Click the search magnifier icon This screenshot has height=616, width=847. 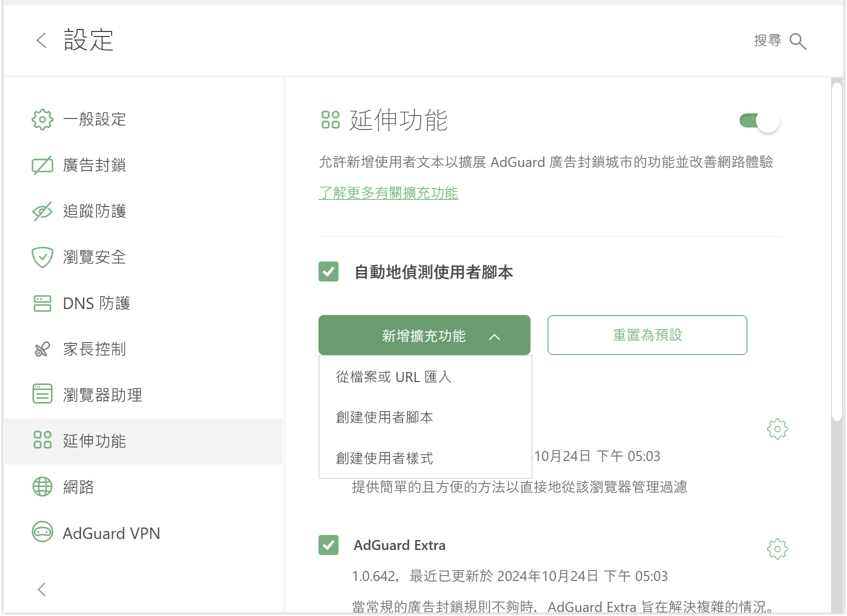(x=797, y=41)
